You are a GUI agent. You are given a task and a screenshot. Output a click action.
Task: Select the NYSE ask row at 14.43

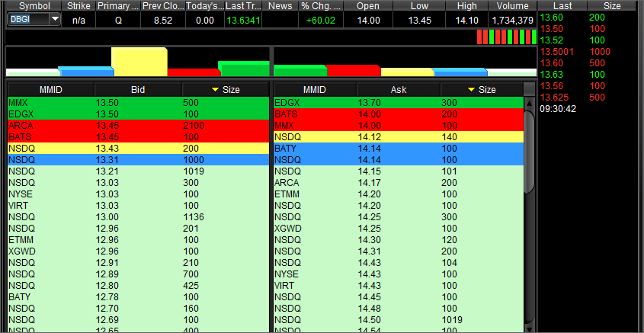click(x=399, y=274)
